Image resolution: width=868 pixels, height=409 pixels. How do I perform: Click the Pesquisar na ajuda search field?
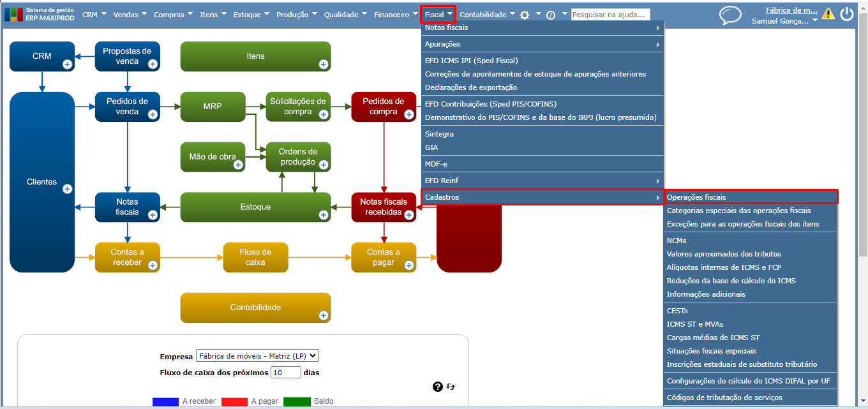(610, 15)
